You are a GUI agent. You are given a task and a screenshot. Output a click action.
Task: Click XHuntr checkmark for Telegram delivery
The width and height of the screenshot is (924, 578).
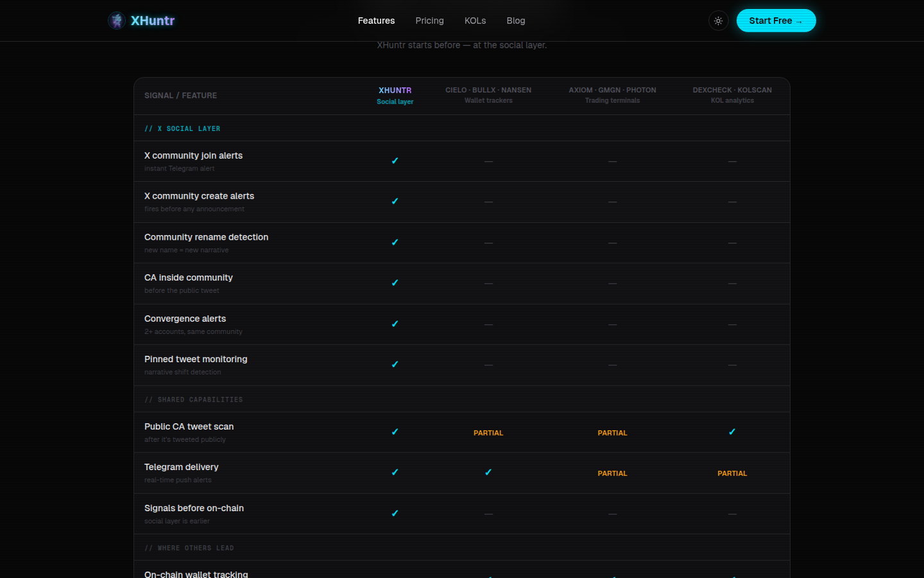click(395, 472)
